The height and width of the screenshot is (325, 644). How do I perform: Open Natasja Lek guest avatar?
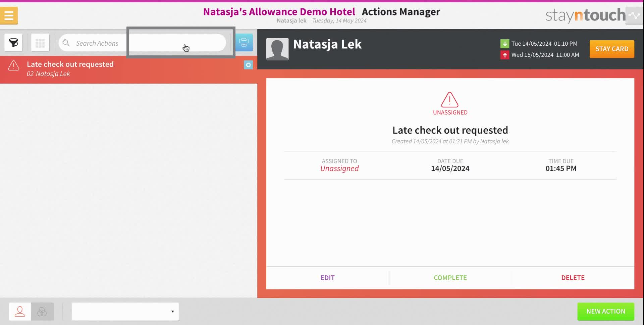(277, 49)
